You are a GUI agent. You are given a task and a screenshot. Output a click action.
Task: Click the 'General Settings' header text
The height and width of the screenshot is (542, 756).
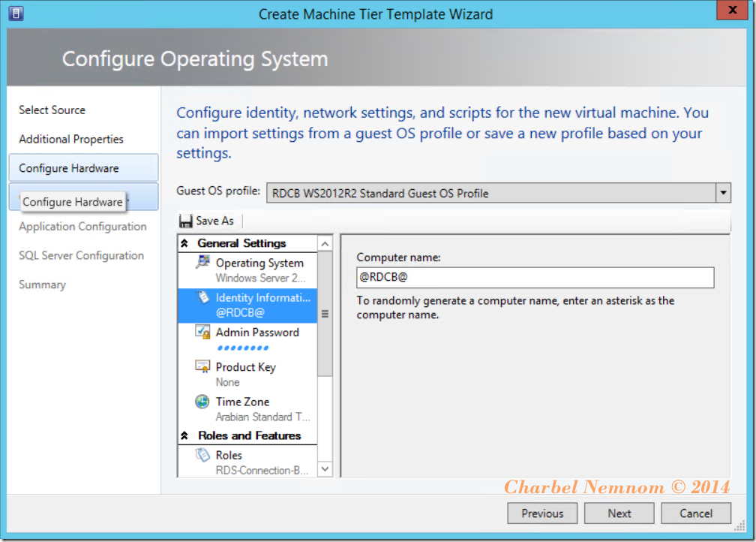coord(241,243)
